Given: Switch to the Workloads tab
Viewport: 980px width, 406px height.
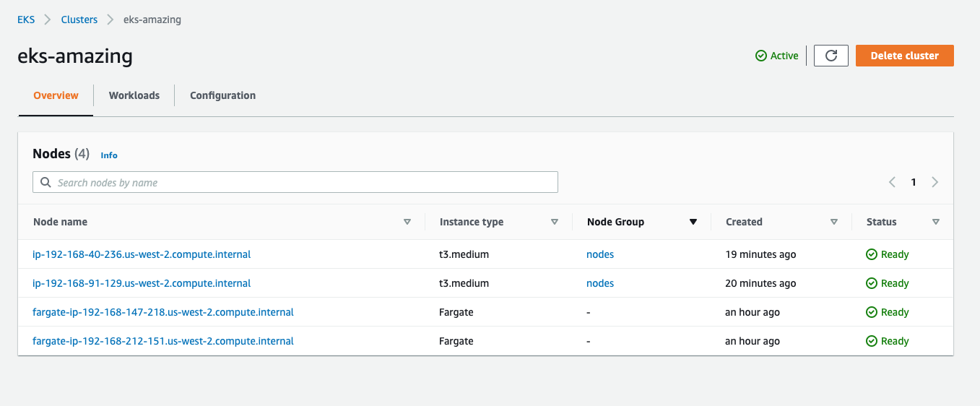Looking at the screenshot, I should [134, 95].
